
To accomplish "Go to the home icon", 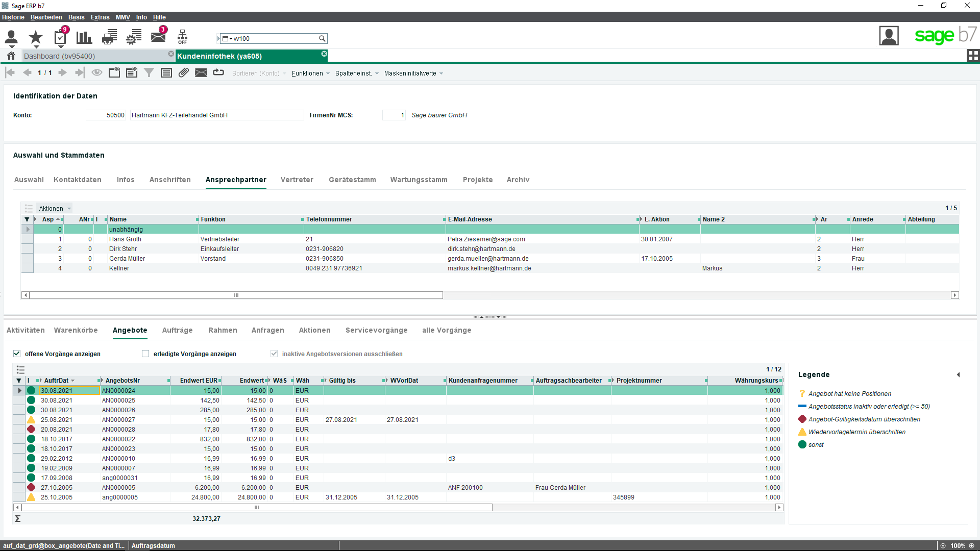I will [11, 56].
